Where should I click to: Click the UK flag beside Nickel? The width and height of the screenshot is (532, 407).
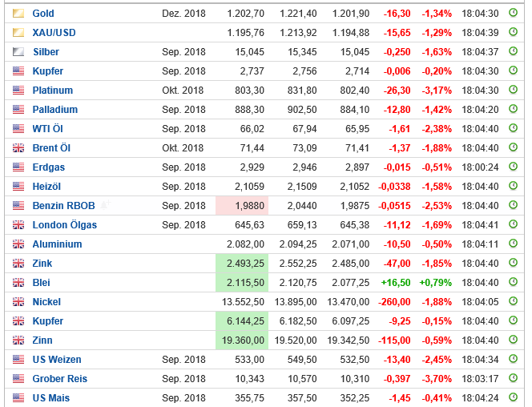(x=18, y=302)
